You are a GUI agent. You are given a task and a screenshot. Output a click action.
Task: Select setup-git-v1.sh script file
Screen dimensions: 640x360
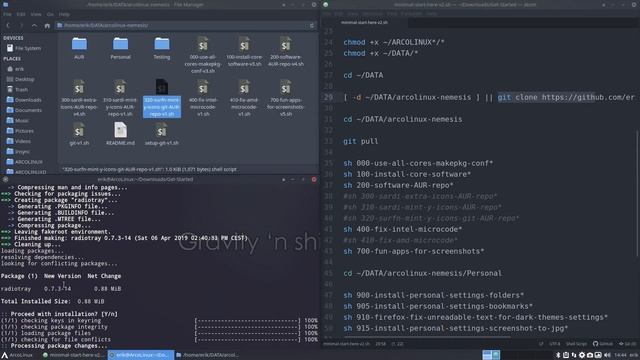coord(162,134)
